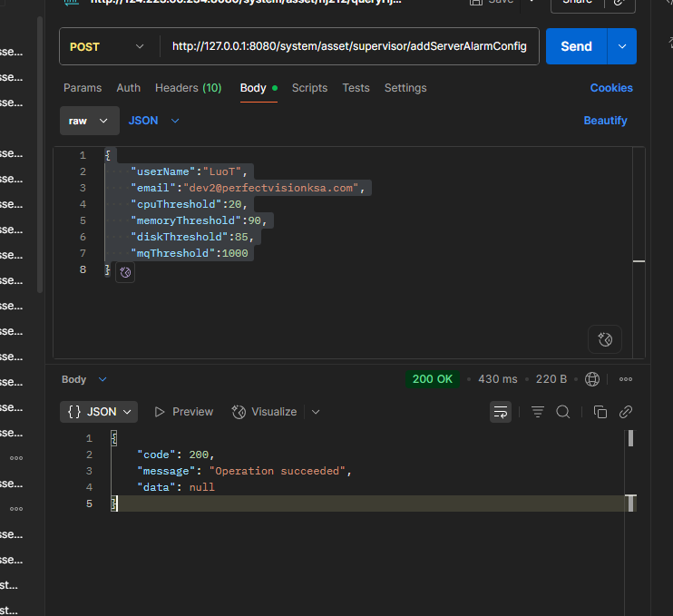
Task: Open the JSON response format dropdown
Action: tap(99, 412)
